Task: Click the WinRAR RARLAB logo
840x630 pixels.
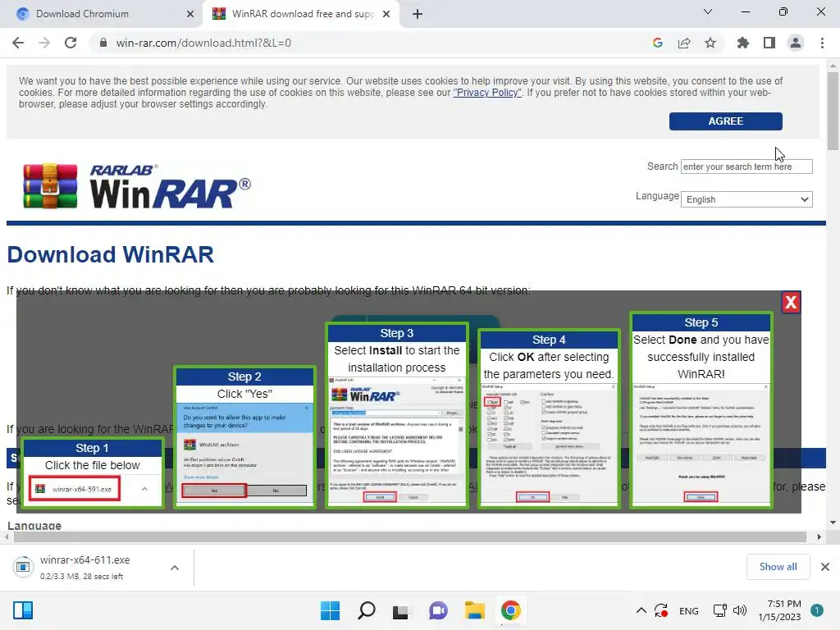Action: [x=137, y=186]
